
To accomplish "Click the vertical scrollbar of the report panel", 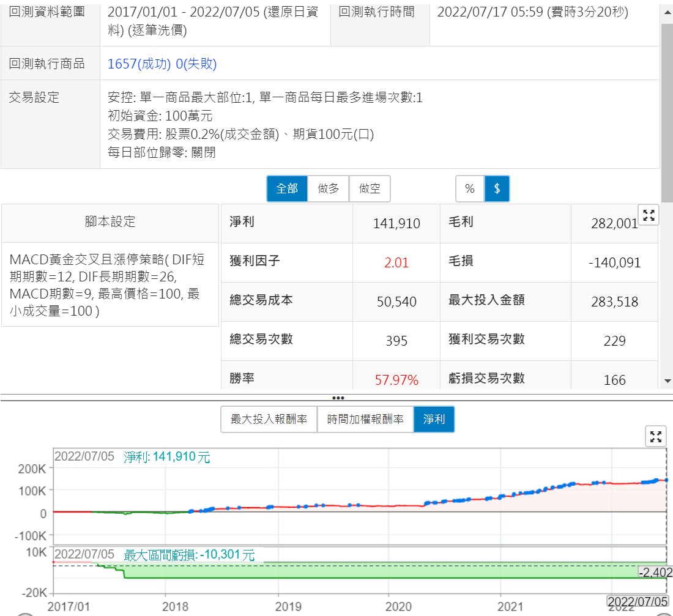I will click(667, 110).
